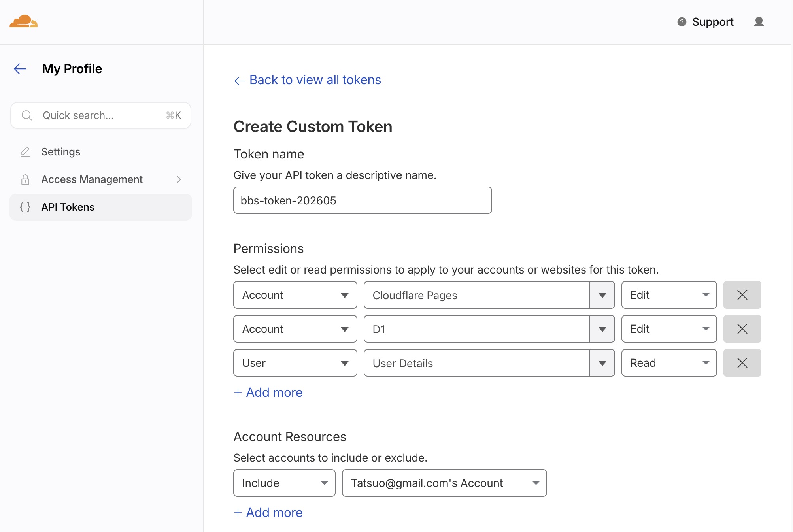Screen dimensions: 793x532
Task: Click the Access Management lock icon
Action: tap(25, 179)
